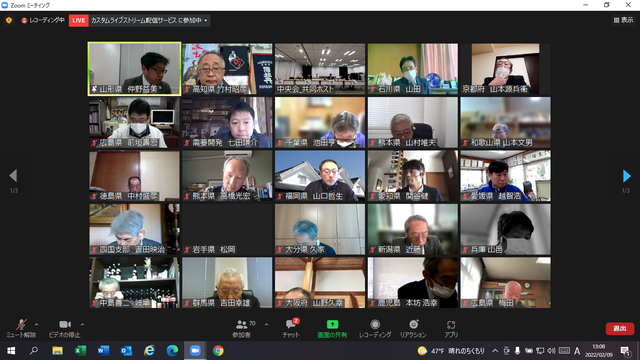Open system tray volume icon
The image size is (640, 360).
pyautogui.click(x=551, y=351)
